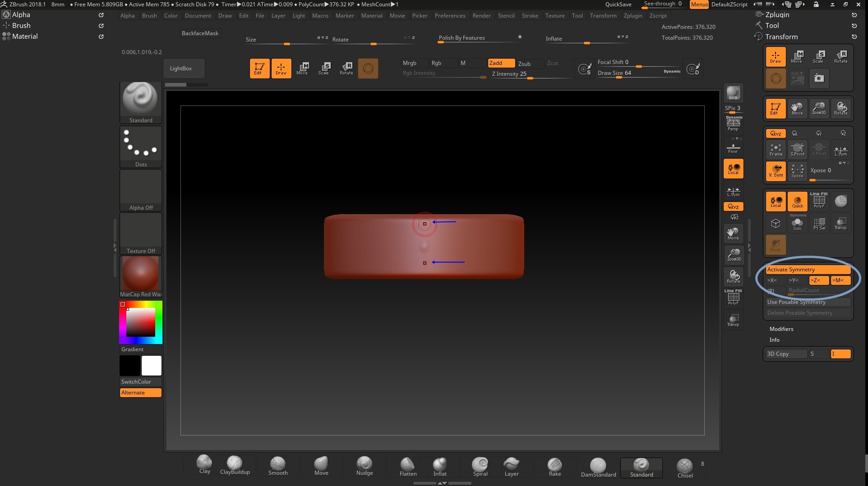Click Zoom3D in the right canvas shelf
The height and width of the screenshot is (486, 868).
(734, 255)
